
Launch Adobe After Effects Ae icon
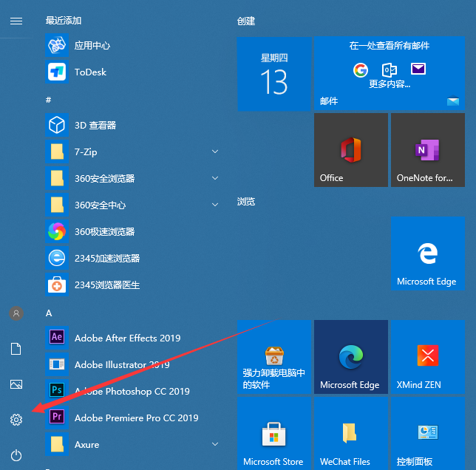coord(57,338)
